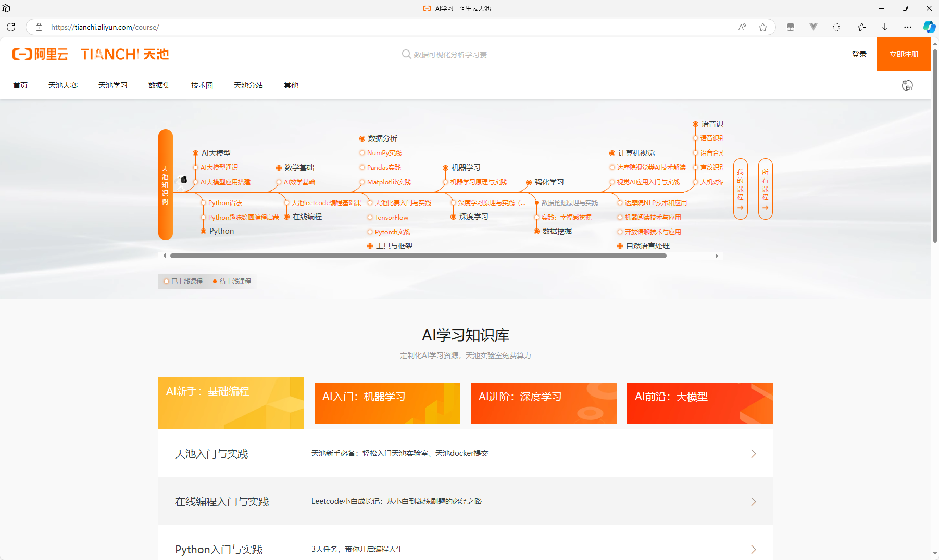This screenshot has height=560, width=939.
Task: Click the browser refresh icon
Action: pos(11,27)
